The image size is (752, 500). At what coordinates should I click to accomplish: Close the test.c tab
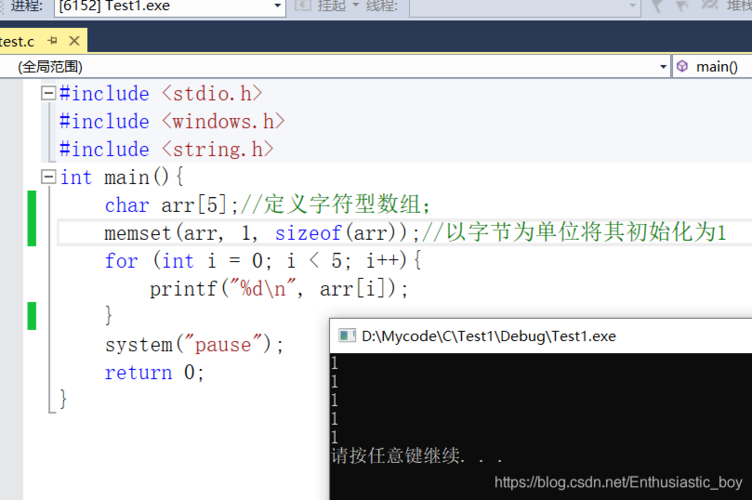click(74, 41)
